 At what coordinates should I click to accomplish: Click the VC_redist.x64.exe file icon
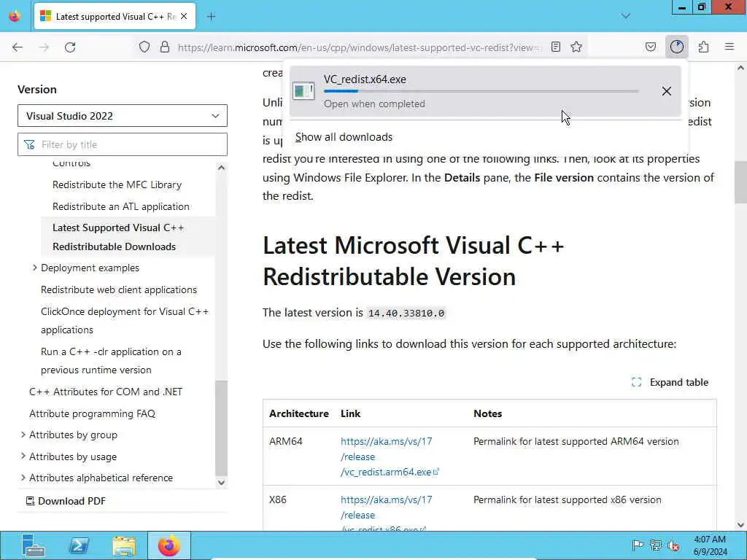pos(303,90)
